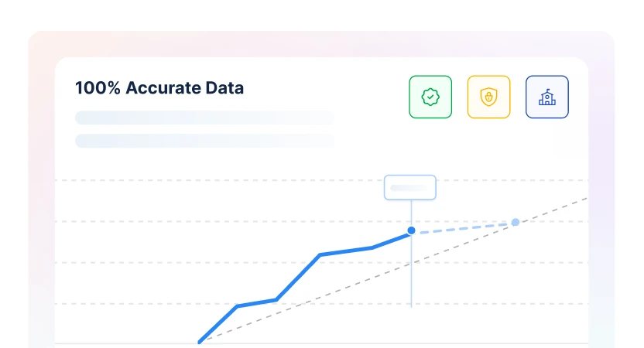This screenshot has height=348, width=644.
Task: Click the steep first segment of the blue line
Action: pyautogui.click(x=218, y=323)
